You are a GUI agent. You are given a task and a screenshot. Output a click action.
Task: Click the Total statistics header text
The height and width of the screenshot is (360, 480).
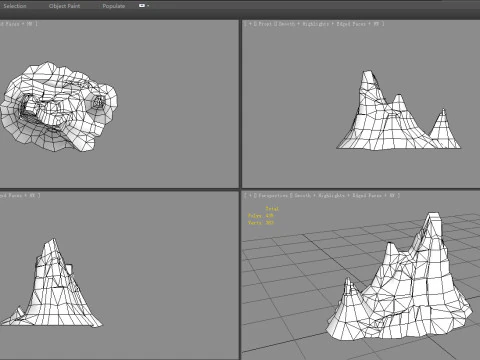point(272,209)
